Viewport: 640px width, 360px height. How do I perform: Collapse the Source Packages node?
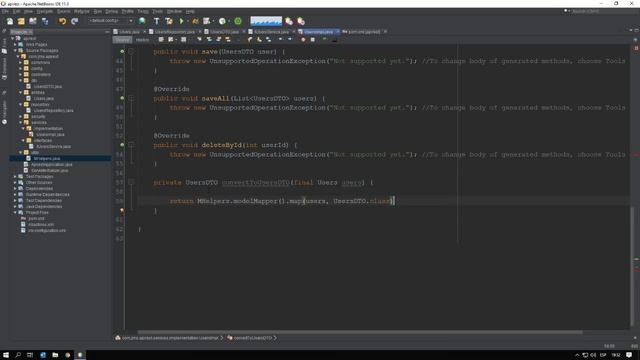point(15,51)
